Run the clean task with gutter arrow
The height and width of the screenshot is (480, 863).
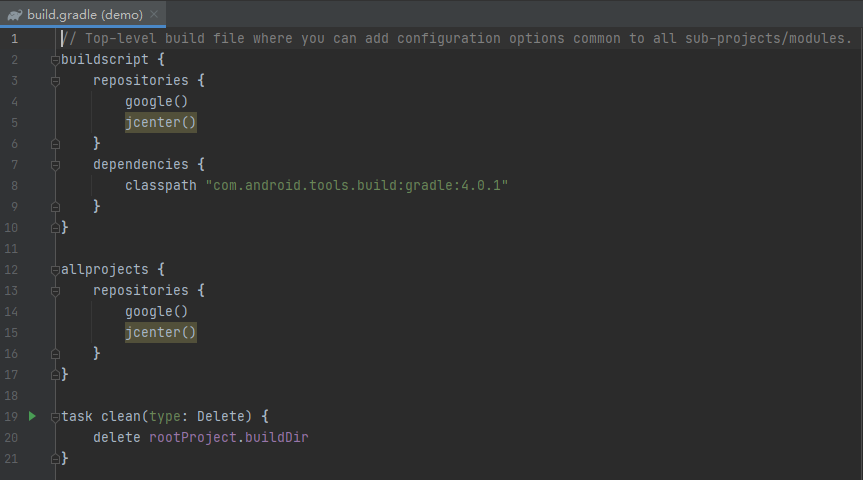tap(32, 416)
